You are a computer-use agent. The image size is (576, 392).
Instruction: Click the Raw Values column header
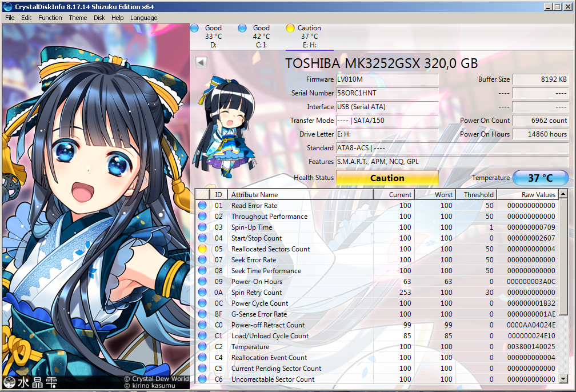527,194
